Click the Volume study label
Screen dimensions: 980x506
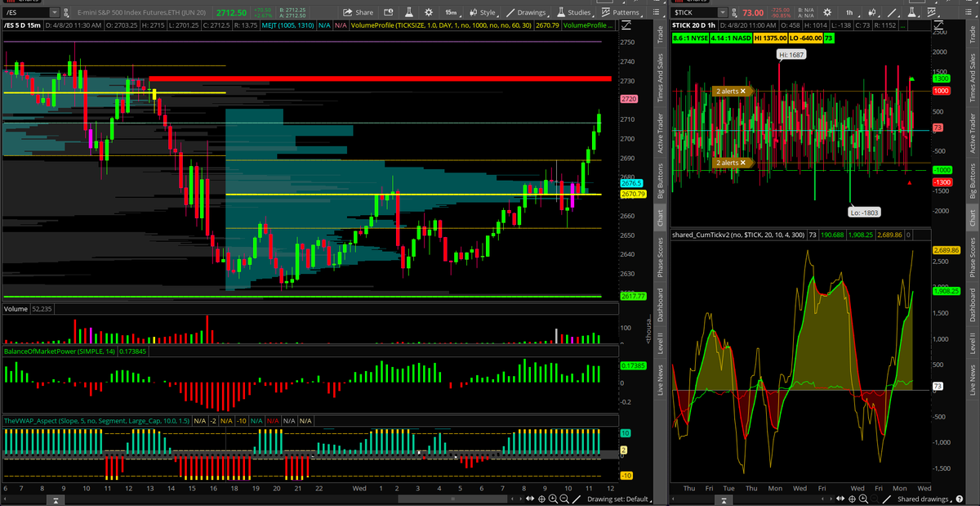pyautogui.click(x=16, y=309)
